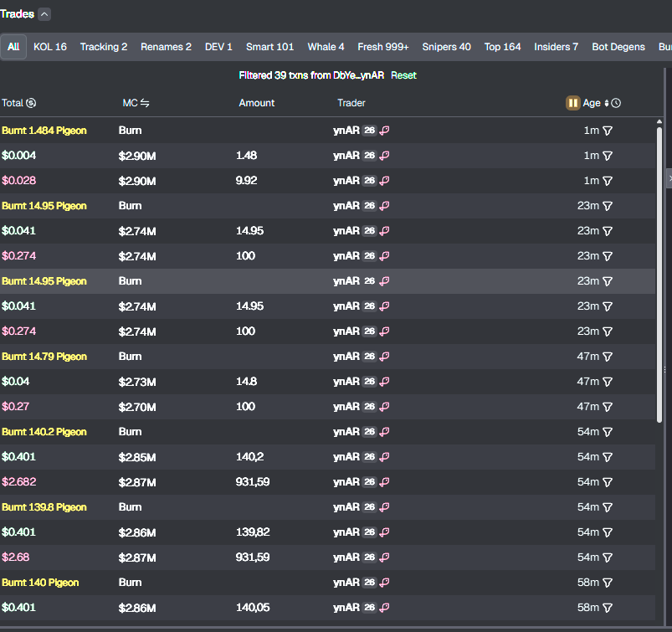Image resolution: width=672 pixels, height=632 pixels.
Task: Select the Burnt 14.79 Pigeon total text
Action: point(44,357)
